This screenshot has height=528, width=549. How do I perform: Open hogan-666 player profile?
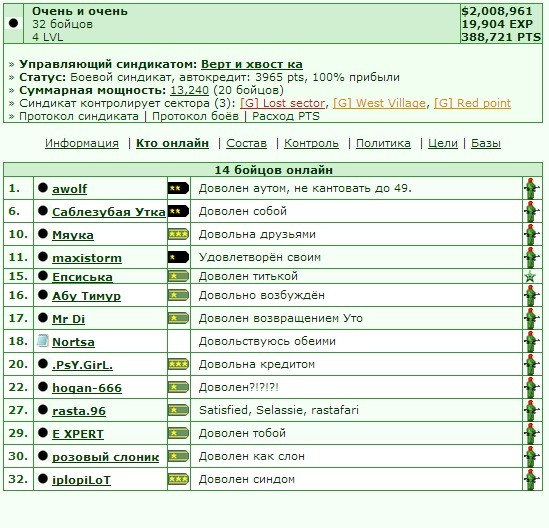pyautogui.click(x=87, y=388)
